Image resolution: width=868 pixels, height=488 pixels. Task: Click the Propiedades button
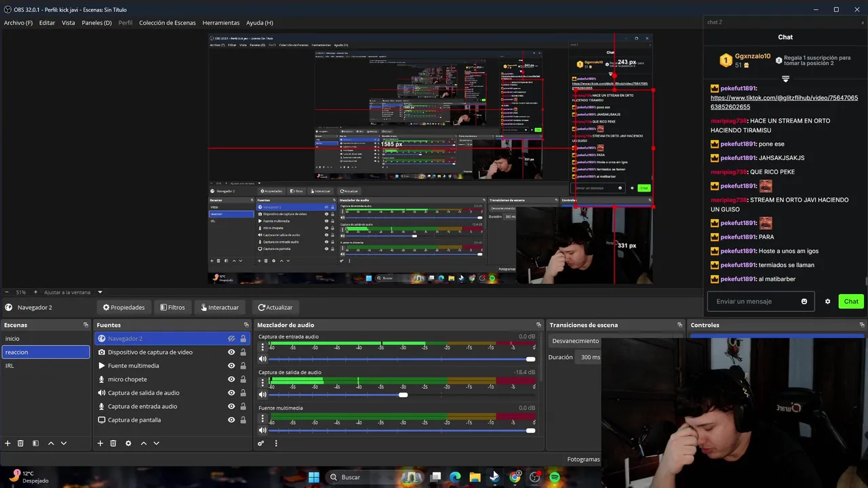(x=123, y=307)
